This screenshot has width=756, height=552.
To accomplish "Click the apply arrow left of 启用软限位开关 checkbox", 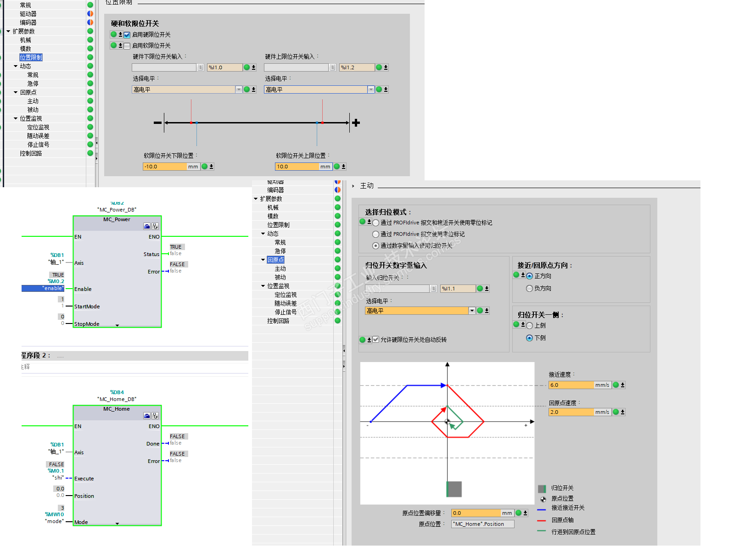I will 120,45.
